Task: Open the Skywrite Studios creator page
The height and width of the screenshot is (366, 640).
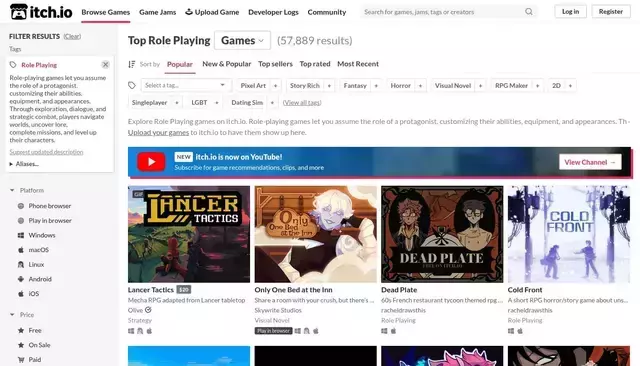Action: (x=278, y=310)
